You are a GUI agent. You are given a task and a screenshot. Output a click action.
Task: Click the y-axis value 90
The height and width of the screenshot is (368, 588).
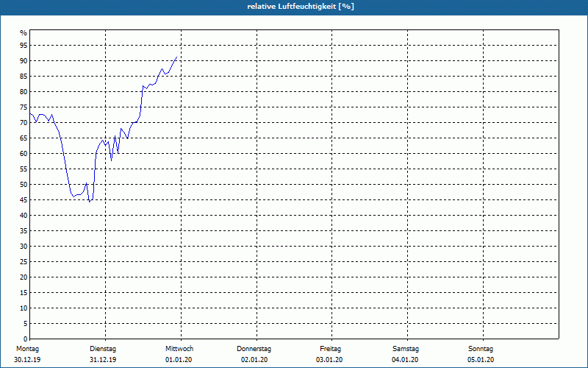pyautogui.click(x=24, y=61)
